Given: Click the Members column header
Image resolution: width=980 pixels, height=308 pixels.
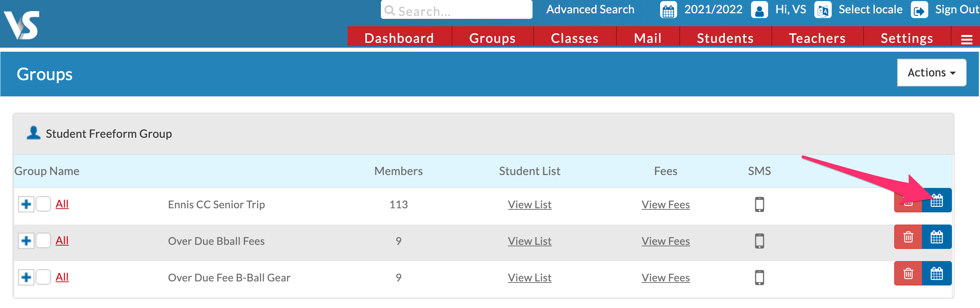Looking at the screenshot, I should tap(398, 171).
